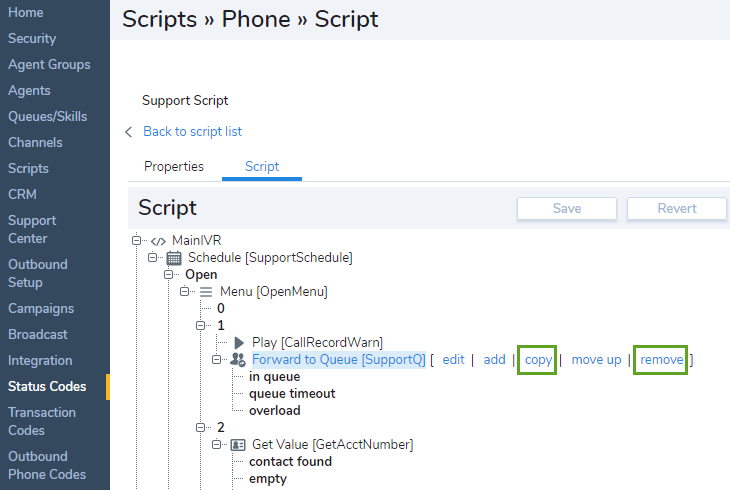
Task: Click the OpenMenu list icon
Action: [206, 292]
